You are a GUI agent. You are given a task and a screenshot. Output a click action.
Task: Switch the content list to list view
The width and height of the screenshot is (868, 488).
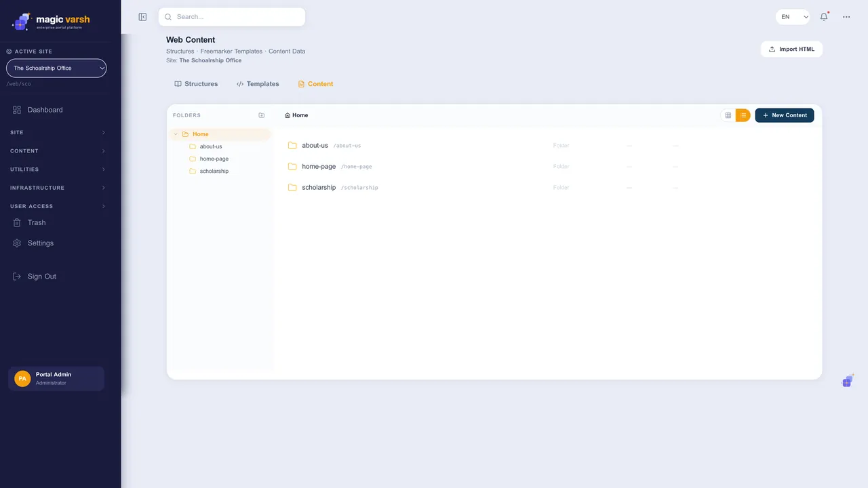743,115
